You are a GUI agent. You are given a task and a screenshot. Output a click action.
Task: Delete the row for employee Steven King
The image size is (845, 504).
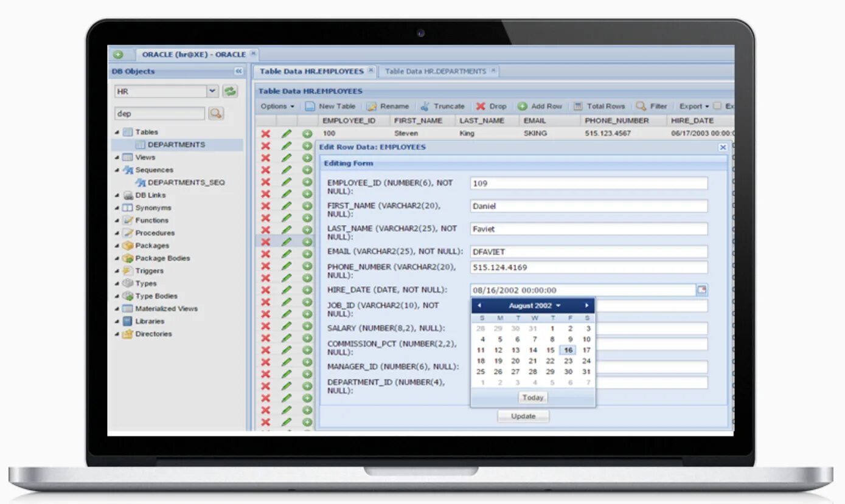pos(265,134)
